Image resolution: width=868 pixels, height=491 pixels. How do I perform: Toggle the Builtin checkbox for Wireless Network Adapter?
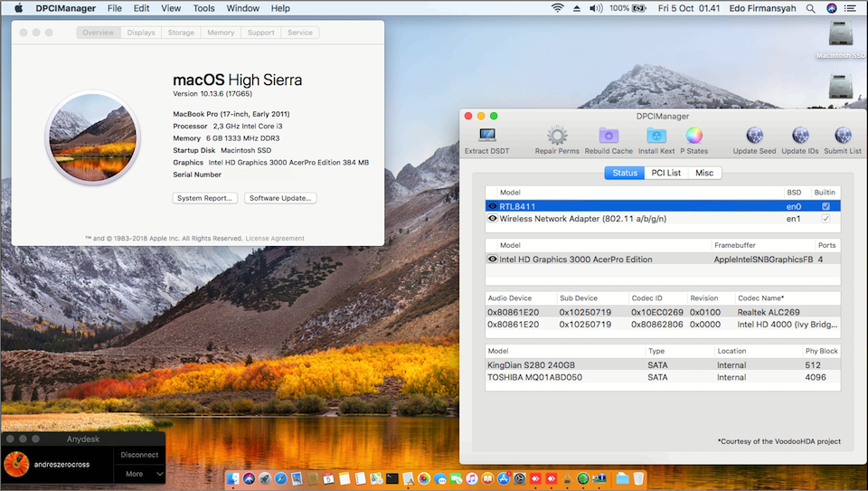[826, 219]
